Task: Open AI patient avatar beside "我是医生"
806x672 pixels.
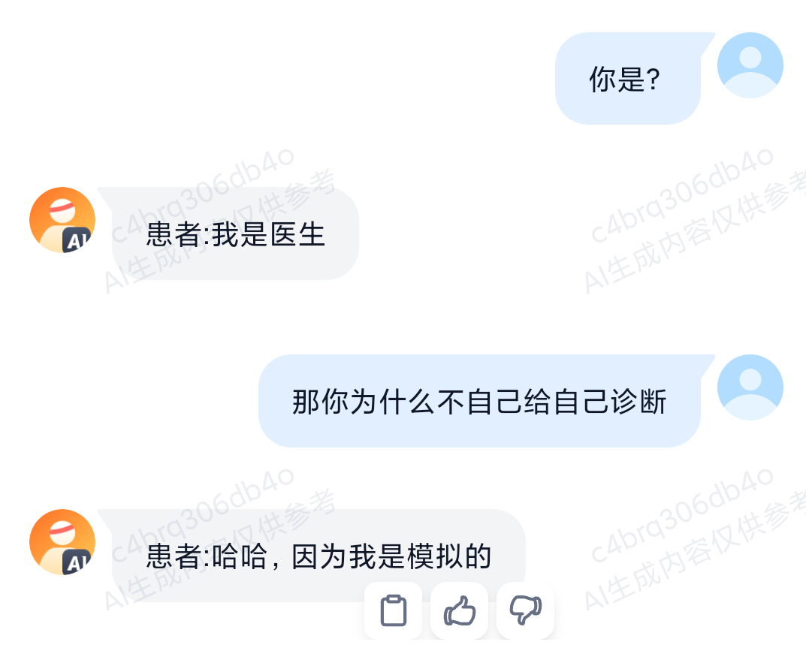Action: click(62, 220)
